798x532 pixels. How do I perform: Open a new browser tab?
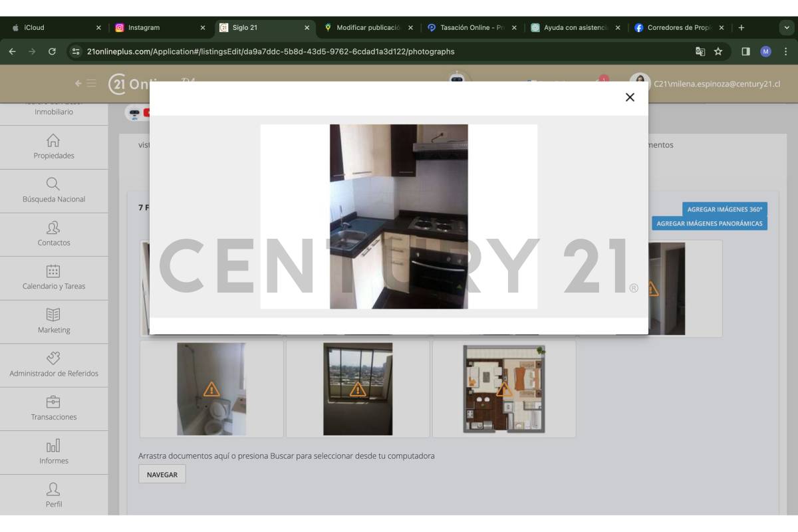(x=741, y=28)
